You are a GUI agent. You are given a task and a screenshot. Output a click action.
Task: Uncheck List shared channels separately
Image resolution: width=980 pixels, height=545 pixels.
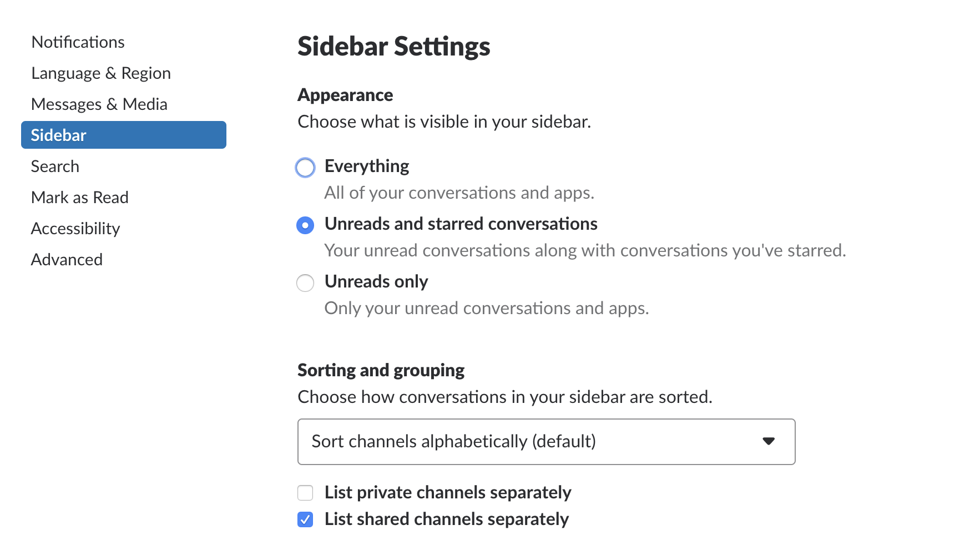pyautogui.click(x=305, y=519)
